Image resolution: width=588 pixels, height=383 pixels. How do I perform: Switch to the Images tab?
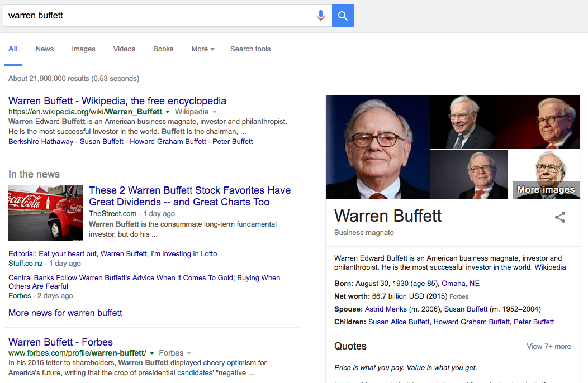click(83, 49)
